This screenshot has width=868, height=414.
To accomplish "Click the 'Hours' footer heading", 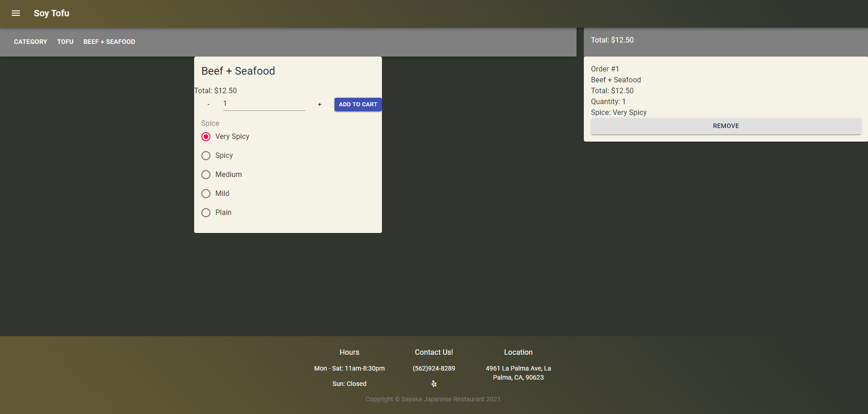I will point(349,352).
